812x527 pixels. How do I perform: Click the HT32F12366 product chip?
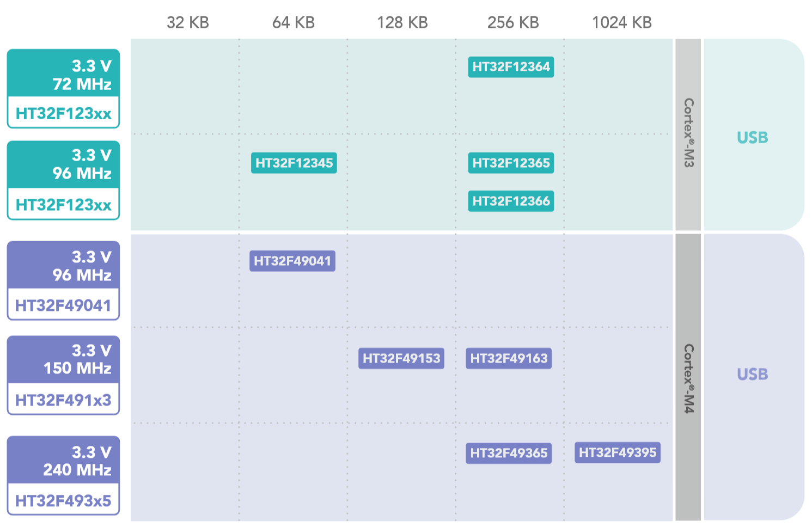[x=511, y=201]
